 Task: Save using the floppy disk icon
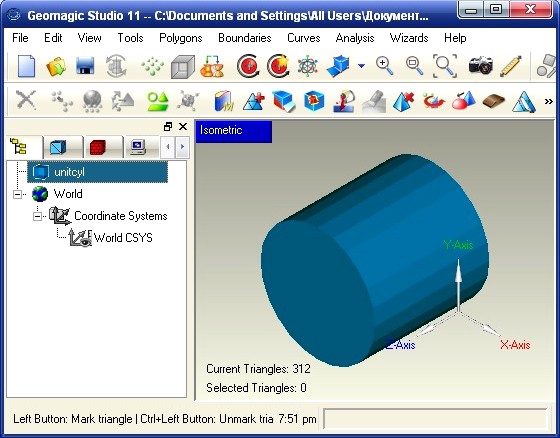coord(85,66)
